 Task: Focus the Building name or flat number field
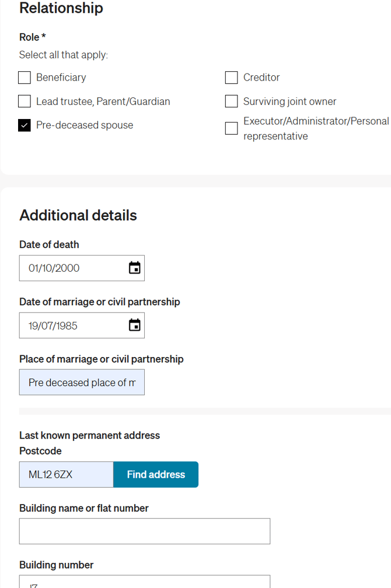click(144, 531)
